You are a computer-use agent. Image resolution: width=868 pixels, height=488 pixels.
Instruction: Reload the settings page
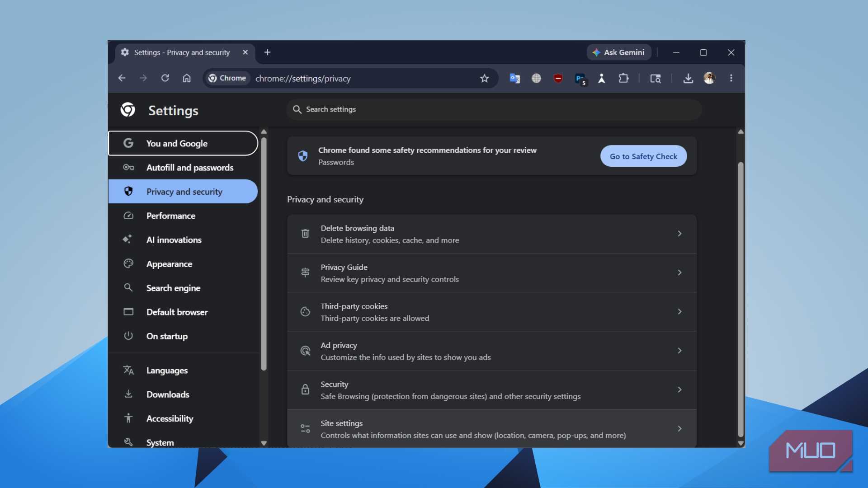165,78
